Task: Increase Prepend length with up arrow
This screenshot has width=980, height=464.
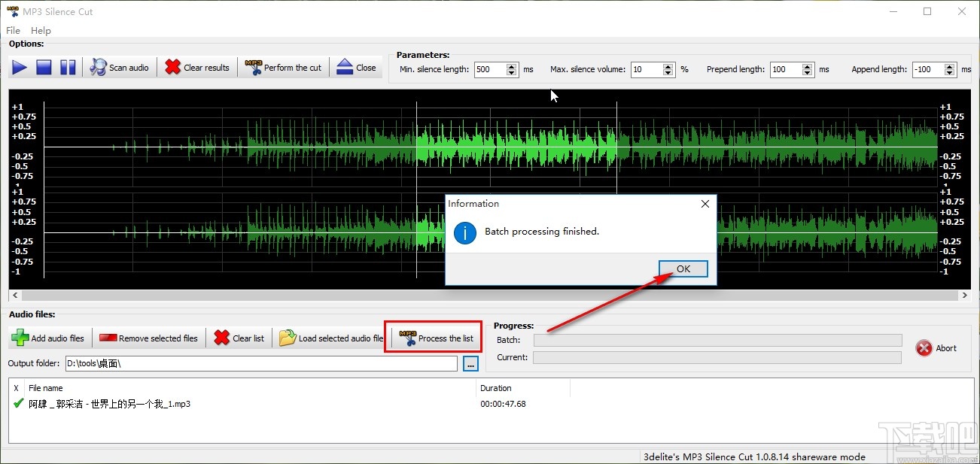Action: point(808,65)
